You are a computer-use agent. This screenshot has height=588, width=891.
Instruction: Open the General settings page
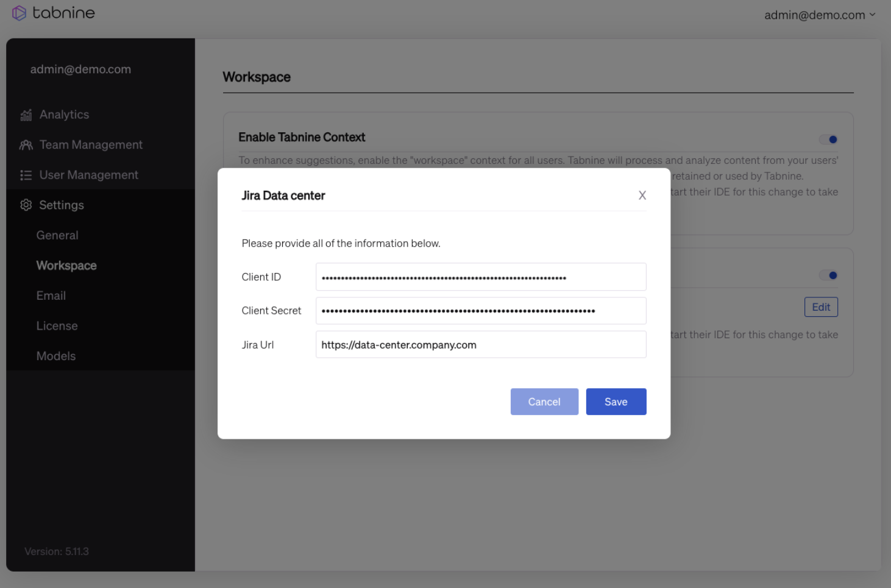click(57, 235)
